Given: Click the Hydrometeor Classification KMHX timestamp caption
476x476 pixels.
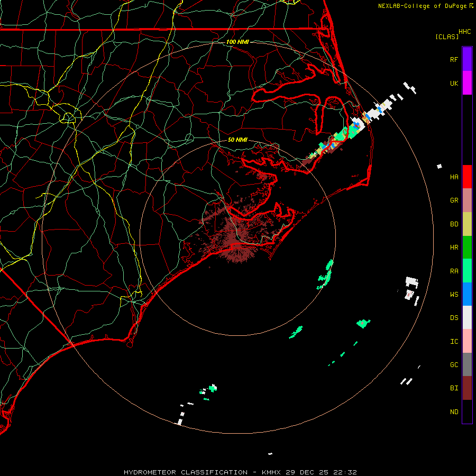Looking at the screenshot, I should pyautogui.click(x=240, y=472).
